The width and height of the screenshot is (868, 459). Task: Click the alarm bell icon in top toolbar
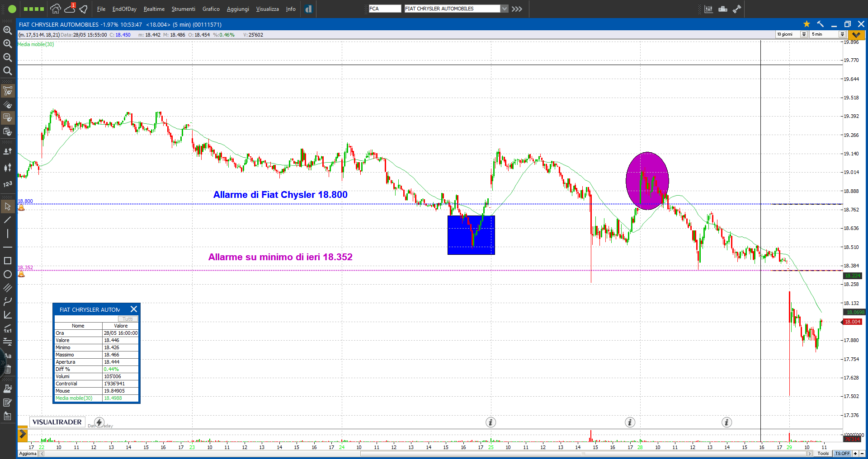click(83, 9)
